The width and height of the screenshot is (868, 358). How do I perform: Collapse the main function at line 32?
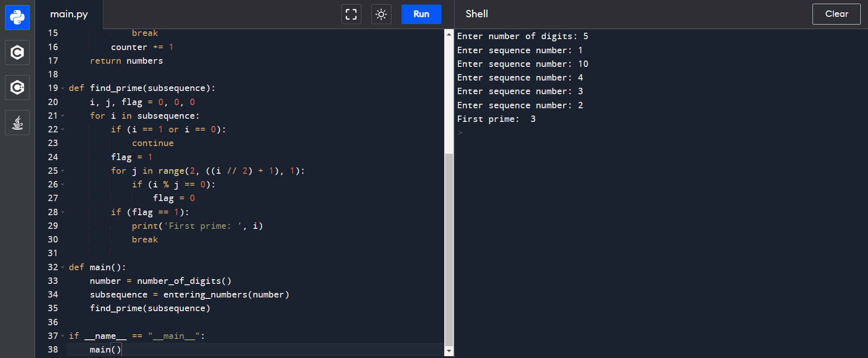(x=63, y=267)
